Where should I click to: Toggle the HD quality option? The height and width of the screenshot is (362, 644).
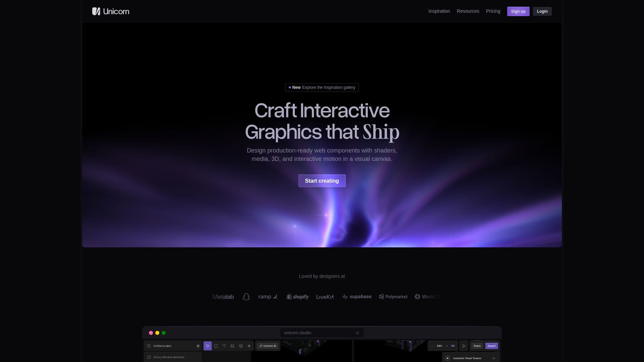453,346
